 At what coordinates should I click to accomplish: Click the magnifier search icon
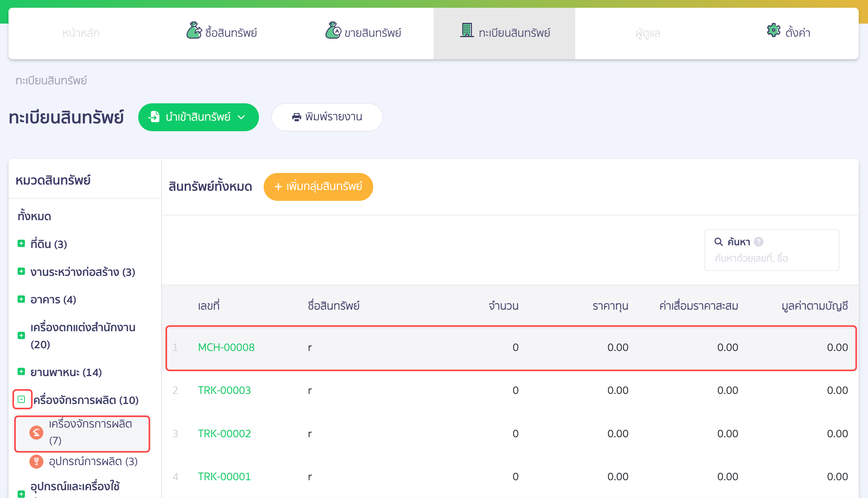tap(719, 242)
